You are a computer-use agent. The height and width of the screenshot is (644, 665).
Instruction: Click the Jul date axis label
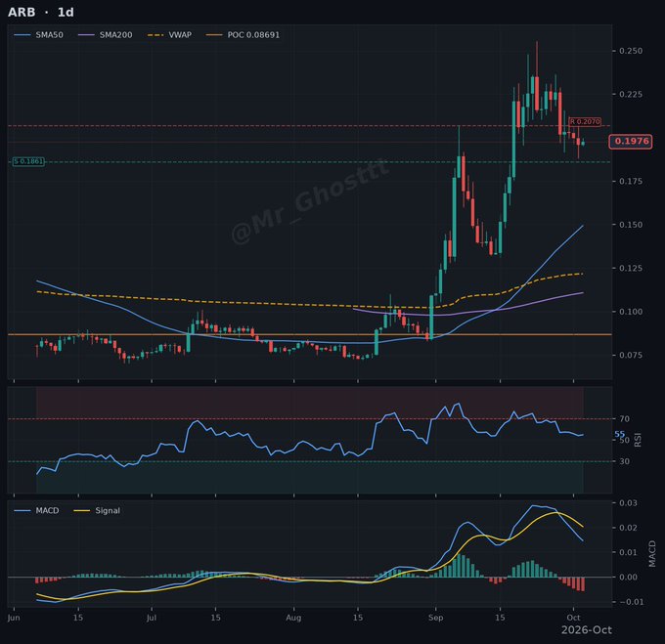click(x=152, y=618)
